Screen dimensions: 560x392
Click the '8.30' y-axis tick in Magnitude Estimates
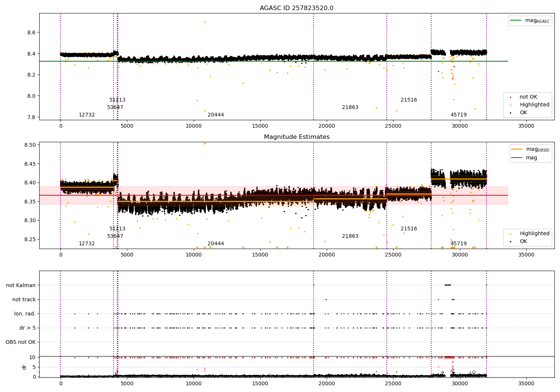(30, 220)
